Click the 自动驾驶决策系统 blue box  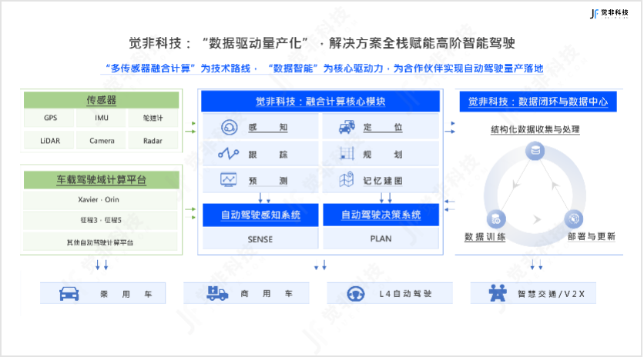tap(381, 215)
